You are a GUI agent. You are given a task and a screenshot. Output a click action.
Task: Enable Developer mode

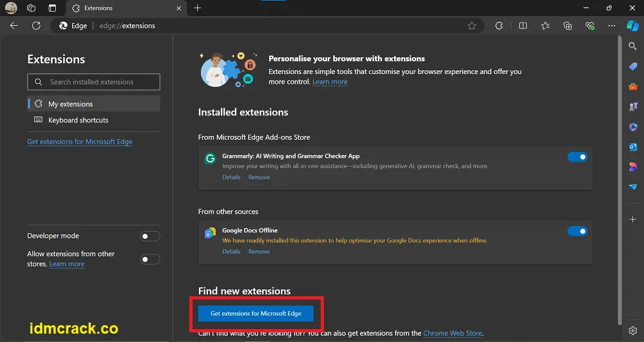click(150, 236)
